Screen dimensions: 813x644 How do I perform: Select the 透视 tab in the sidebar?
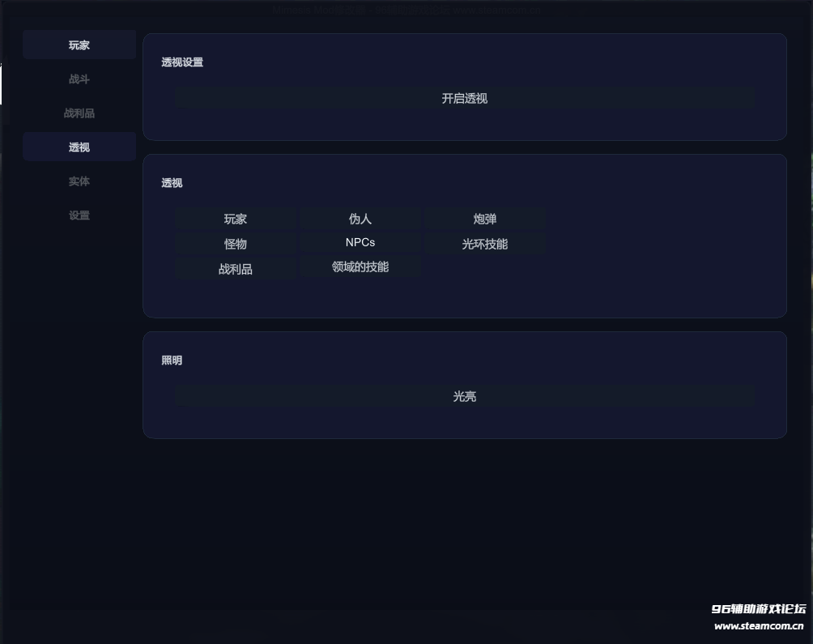click(79, 147)
